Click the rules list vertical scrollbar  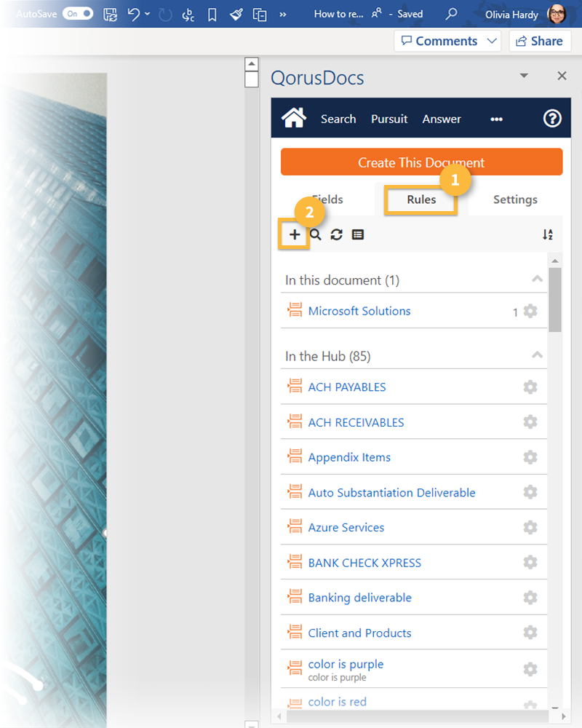[x=555, y=300]
